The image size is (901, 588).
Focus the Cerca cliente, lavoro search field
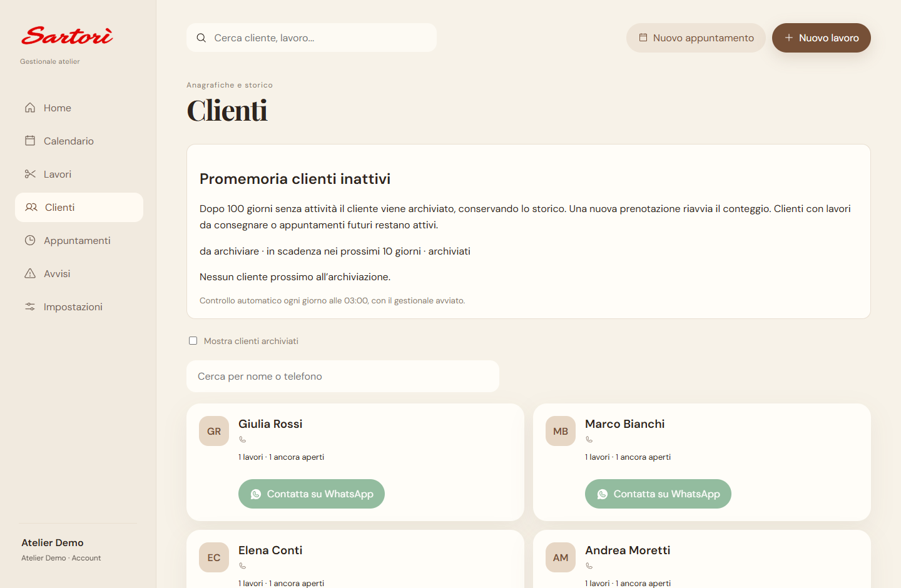pyautogui.click(x=312, y=38)
